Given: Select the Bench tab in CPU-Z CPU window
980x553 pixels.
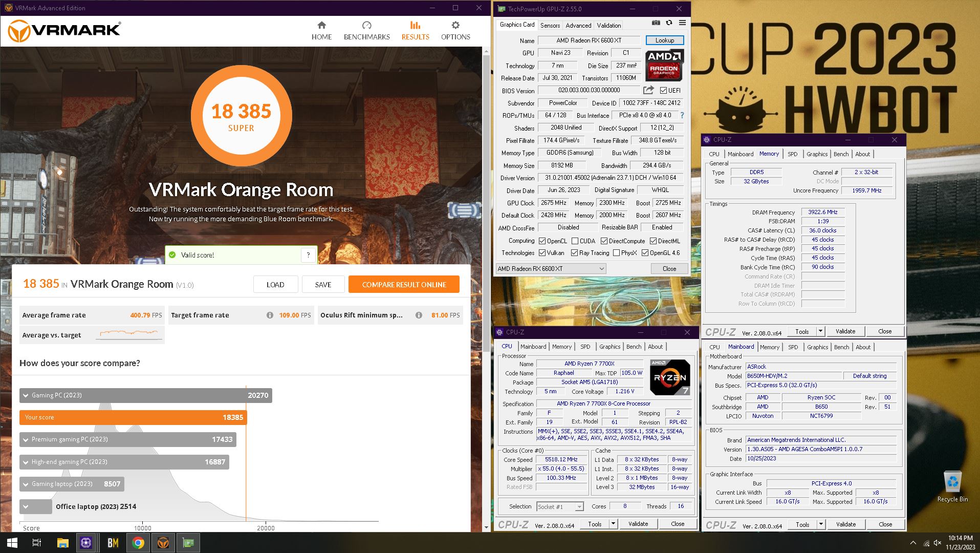Looking at the screenshot, I should click(x=634, y=347).
